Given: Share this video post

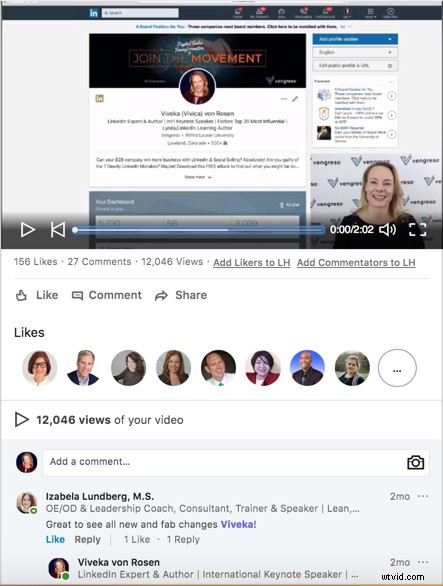Looking at the screenshot, I should 181,295.
